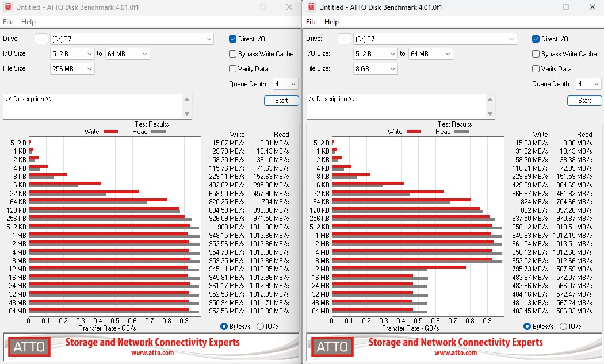Viewport: 604px width, 364px height.
Task: Open www.atto.com link in right banner
Action: click(456, 353)
